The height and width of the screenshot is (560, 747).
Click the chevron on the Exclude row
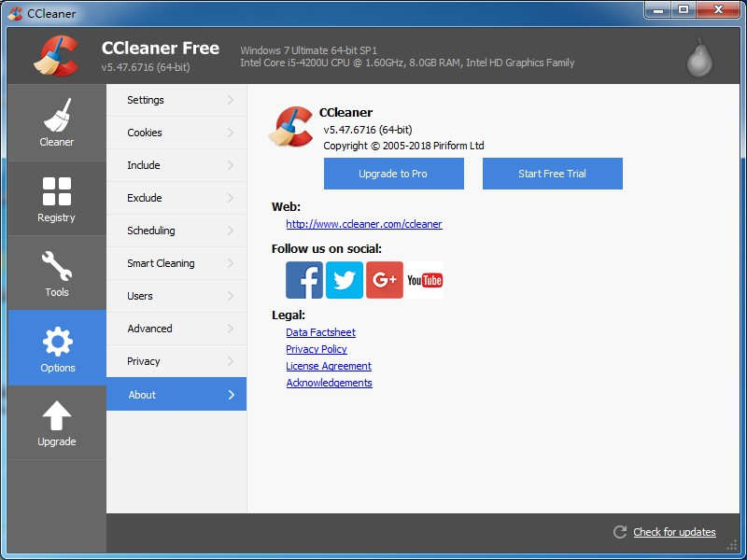[x=231, y=198]
